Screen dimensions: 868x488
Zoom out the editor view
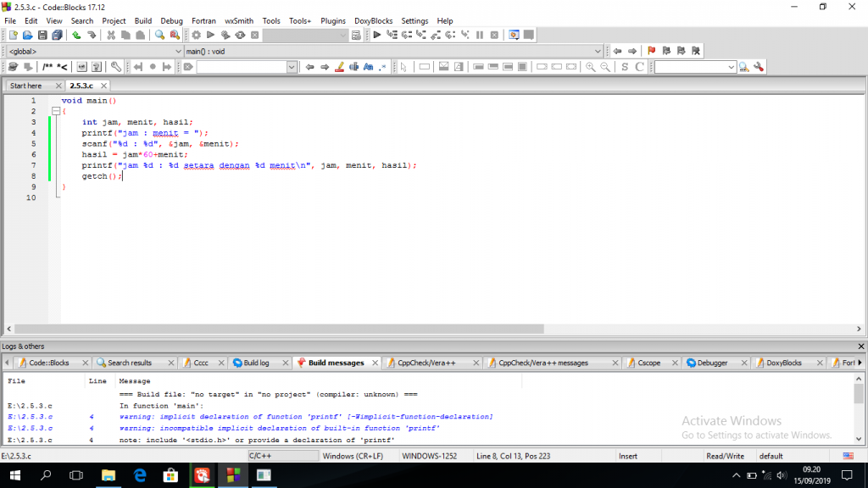(x=605, y=67)
